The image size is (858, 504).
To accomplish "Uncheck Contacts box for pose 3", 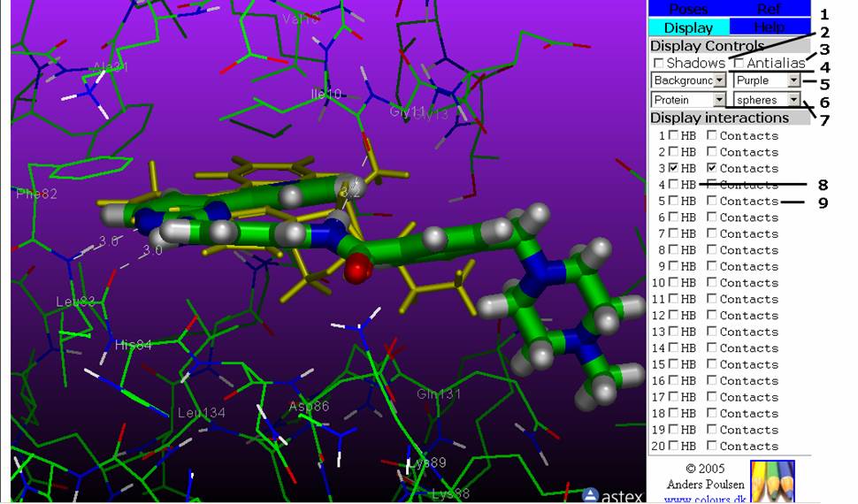I will 711,167.
